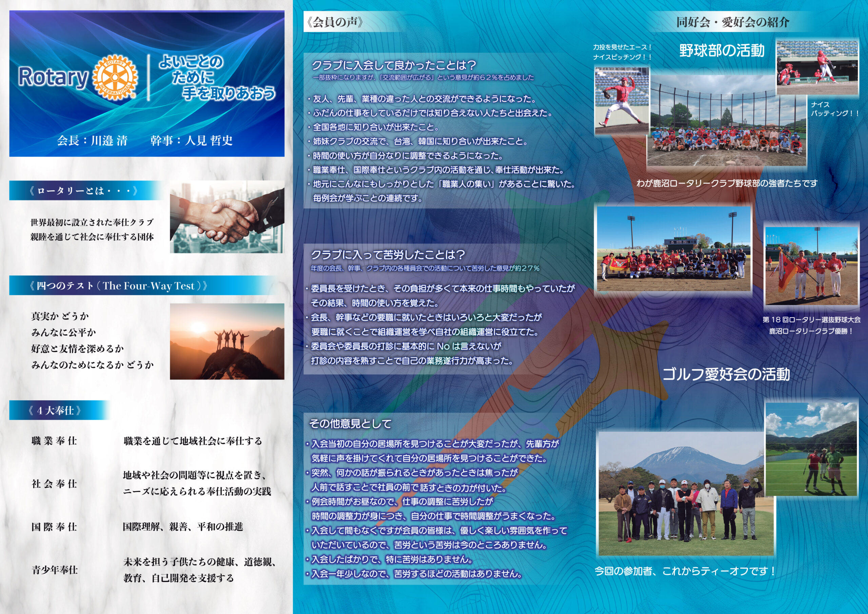Click the 《ロータリーとは・・・》 section banner
Viewport: 868px width, 614px height.
click(83, 190)
